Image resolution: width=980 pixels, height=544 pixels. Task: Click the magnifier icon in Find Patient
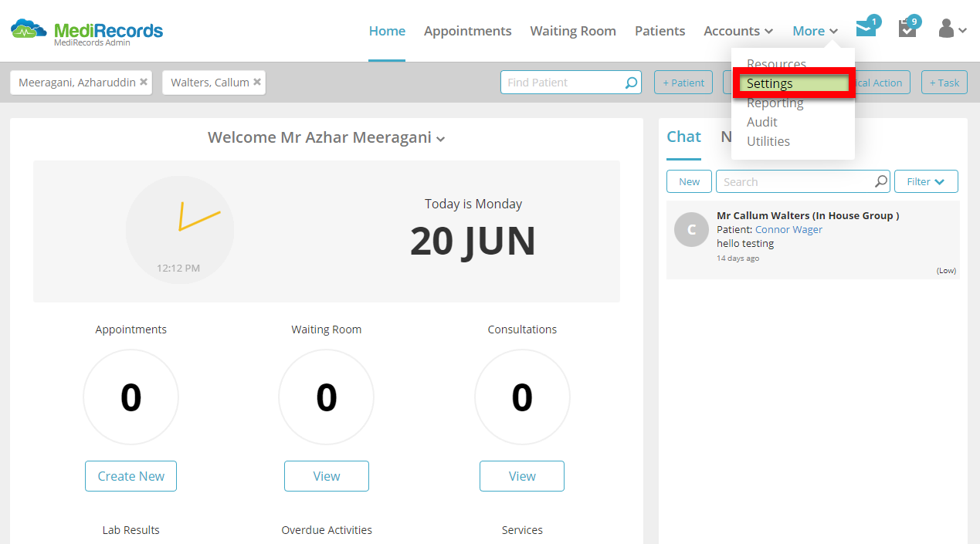coord(631,83)
